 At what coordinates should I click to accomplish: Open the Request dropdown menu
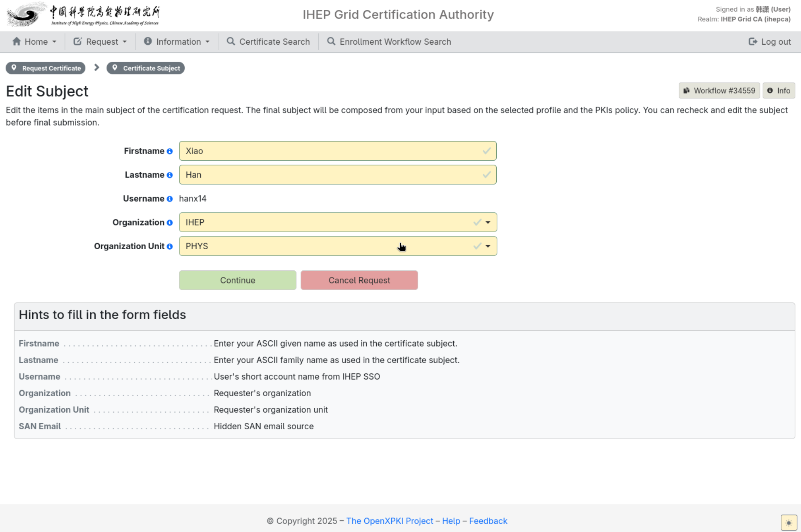click(x=100, y=42)
